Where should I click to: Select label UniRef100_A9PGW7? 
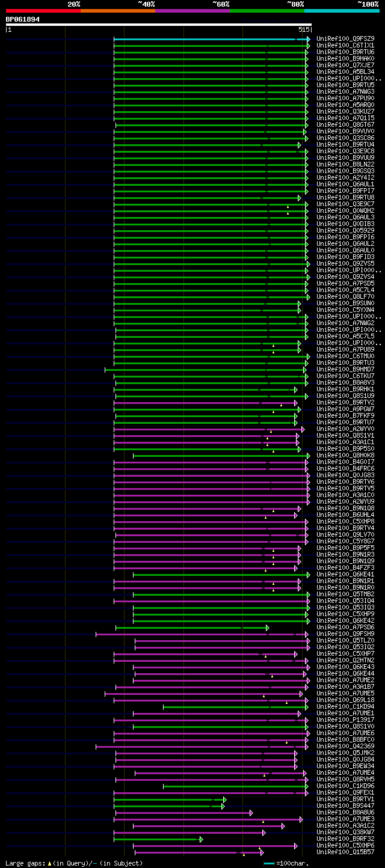point(345,409)
